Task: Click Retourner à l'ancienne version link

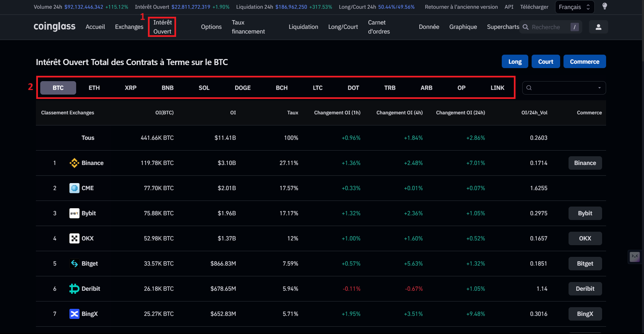Action: point(461,7)
